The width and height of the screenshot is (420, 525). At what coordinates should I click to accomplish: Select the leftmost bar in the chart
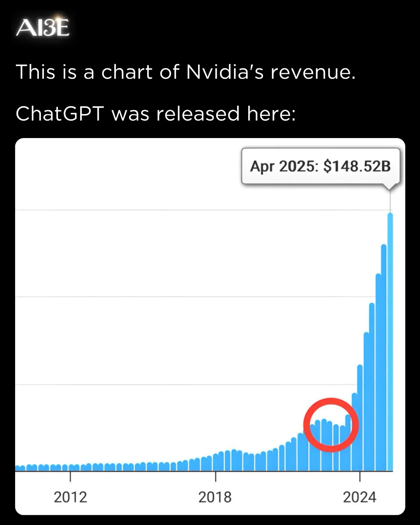pos(17,468)
